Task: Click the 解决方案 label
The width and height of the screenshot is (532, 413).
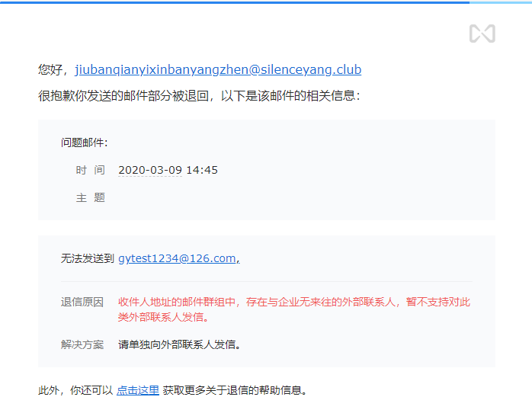Action: pos(82,344)
